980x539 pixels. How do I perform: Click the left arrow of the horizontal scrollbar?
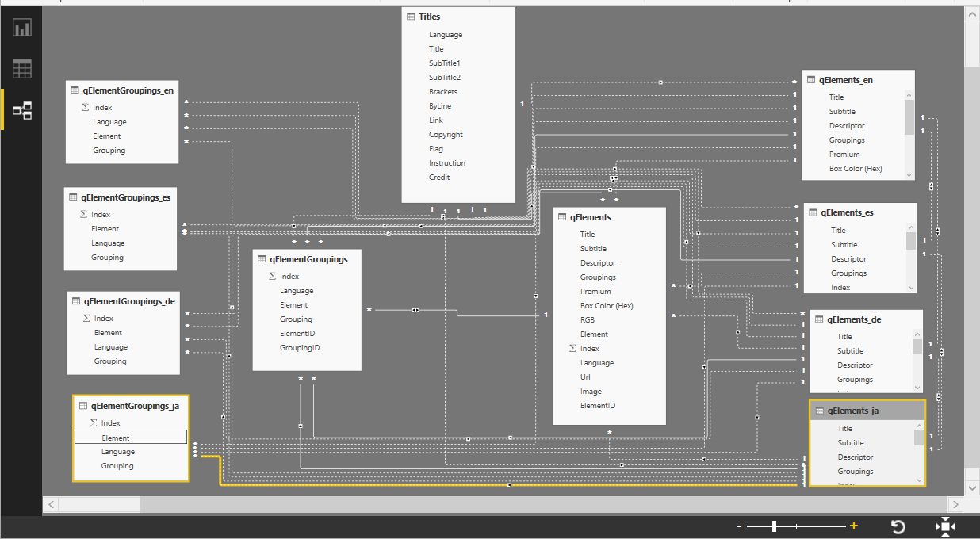coord(50,504)
